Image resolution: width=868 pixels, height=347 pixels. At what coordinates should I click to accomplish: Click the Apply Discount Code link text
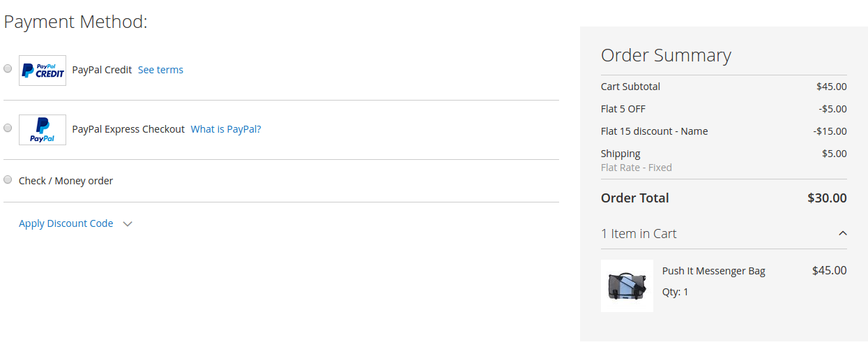tap(66, 223)
